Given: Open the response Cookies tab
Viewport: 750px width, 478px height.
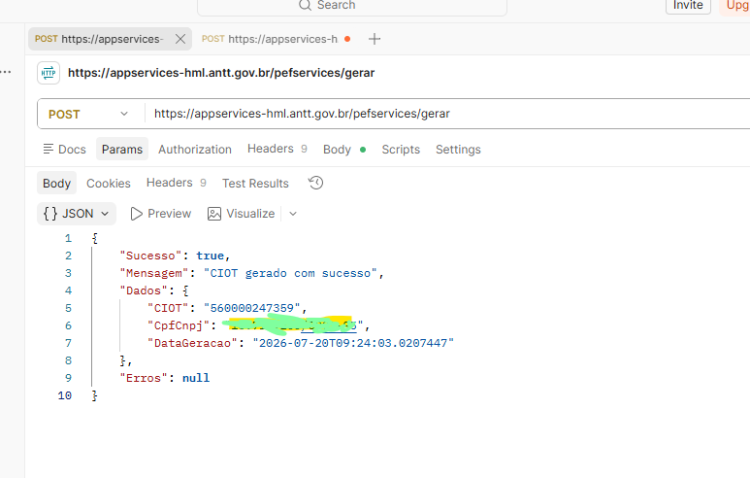Looking at the screenshot, I should pos(108,183).
